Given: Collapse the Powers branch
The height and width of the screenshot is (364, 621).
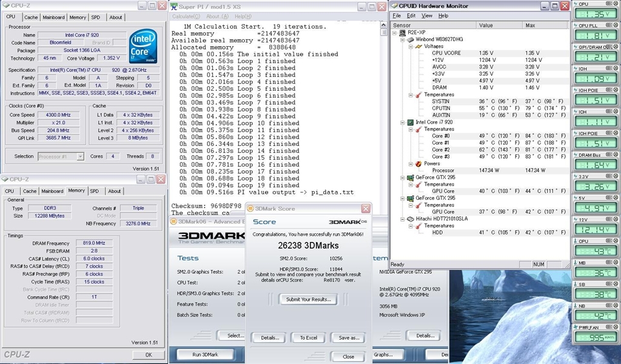Looking at the screenshot, I should [411, 164].
